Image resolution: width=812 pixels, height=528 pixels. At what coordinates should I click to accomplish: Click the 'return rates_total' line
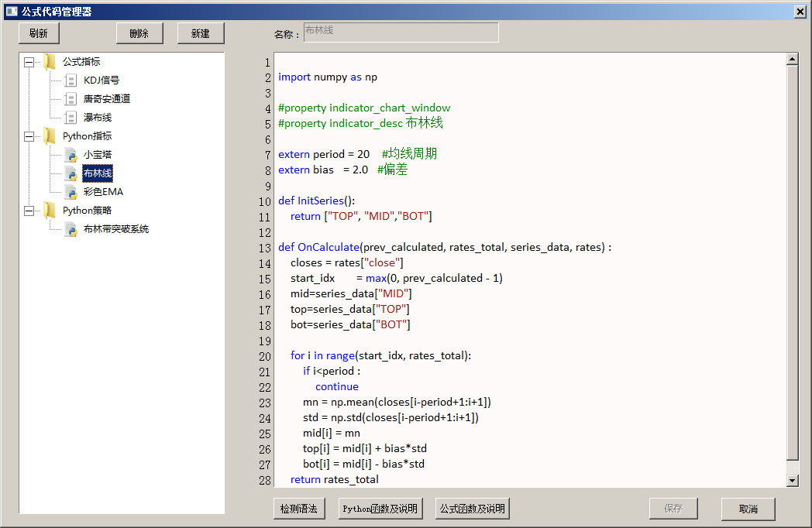pyautogui.click(x=335, y=480)
